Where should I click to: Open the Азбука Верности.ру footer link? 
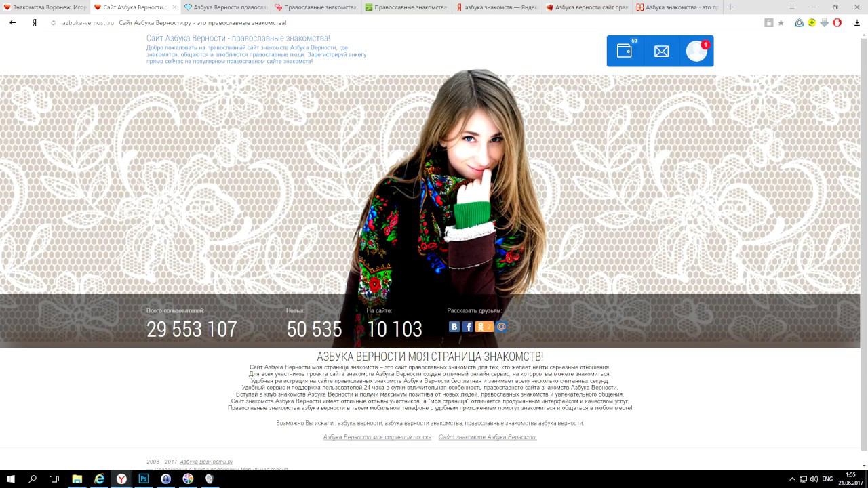tap(206, 462)
